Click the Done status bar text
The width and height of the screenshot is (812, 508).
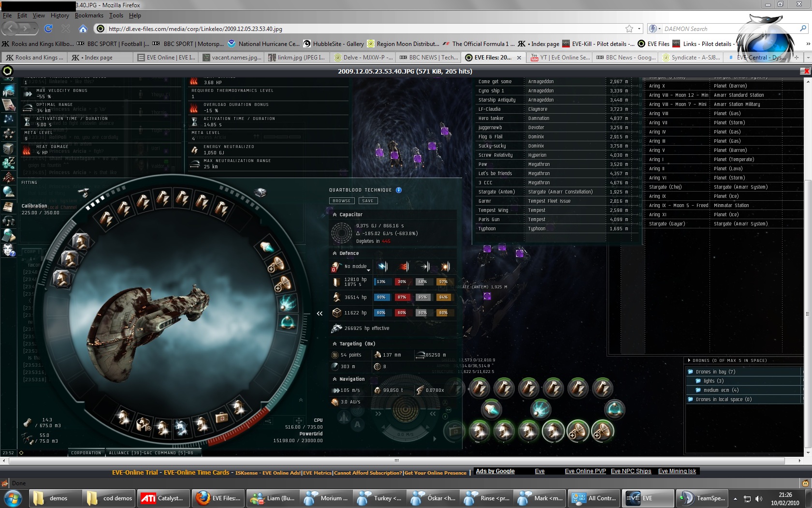click(x=19, y=483)
